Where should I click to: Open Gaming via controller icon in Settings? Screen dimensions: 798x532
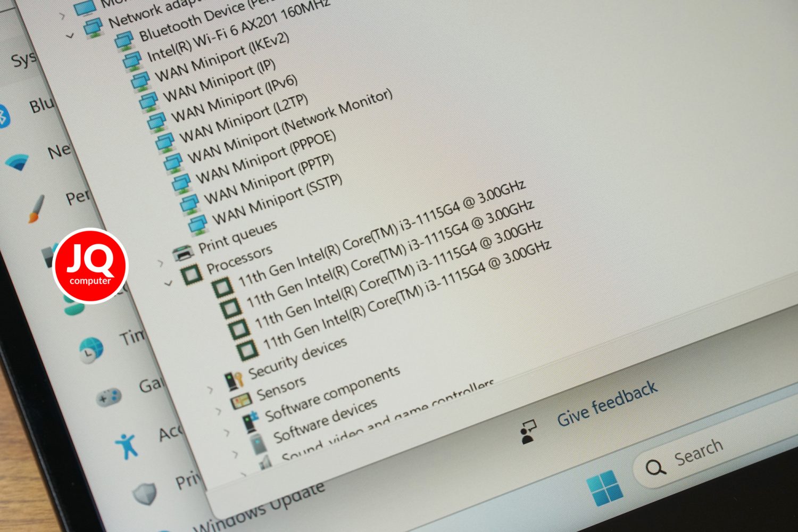click(110, 397)
